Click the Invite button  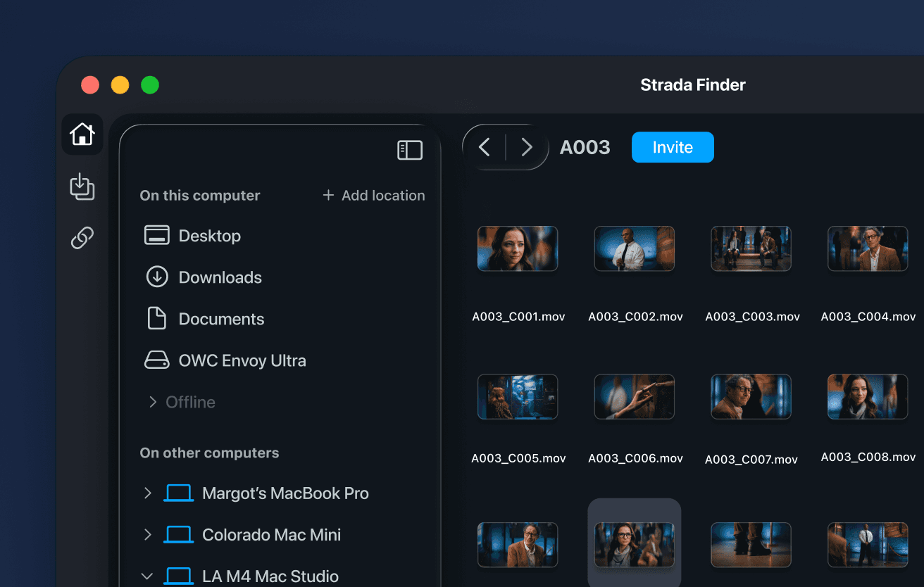(673, 147)
